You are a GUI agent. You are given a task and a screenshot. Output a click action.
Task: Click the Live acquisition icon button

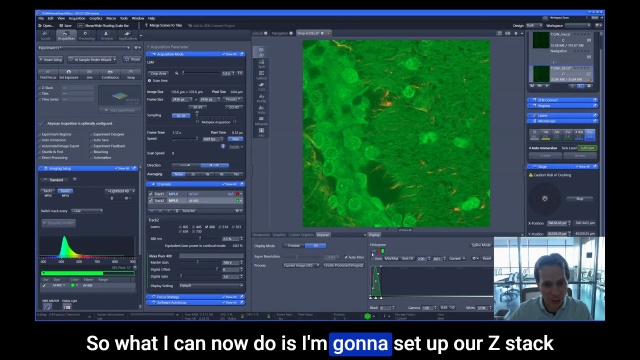pyautogui.click(x=89, y=74)
